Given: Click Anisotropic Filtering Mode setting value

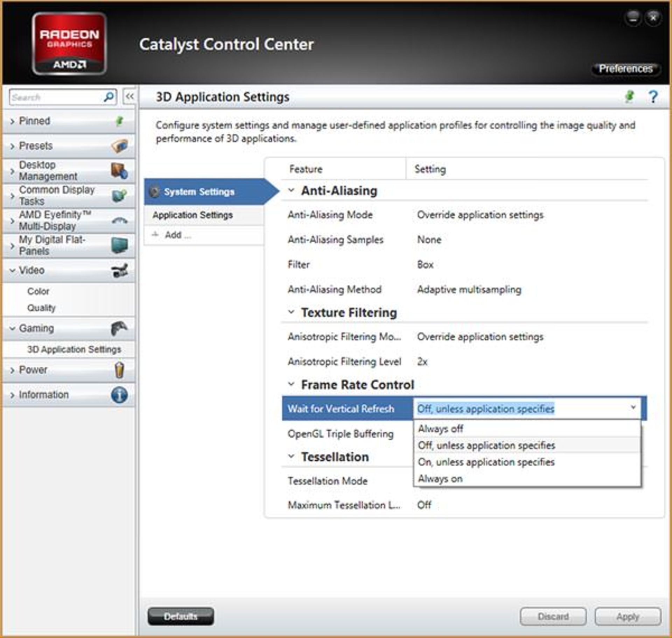Looking at the screenshot, I should 480,336.
